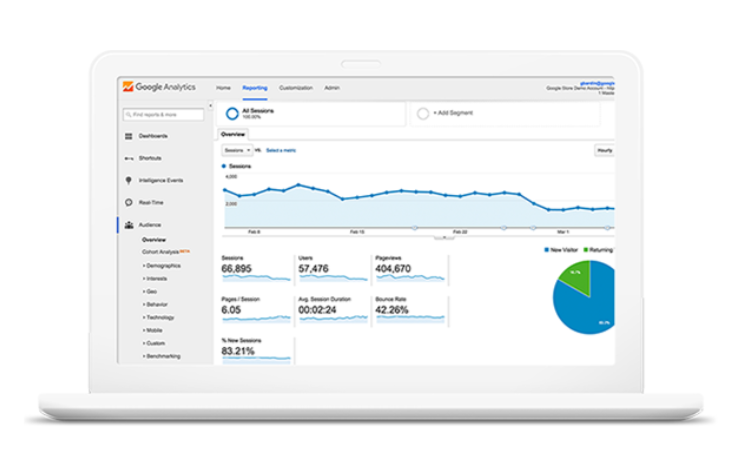
Task: Click the Intelligence Events bulb icon
Action: pyautogui.click(x=129, y=180)
